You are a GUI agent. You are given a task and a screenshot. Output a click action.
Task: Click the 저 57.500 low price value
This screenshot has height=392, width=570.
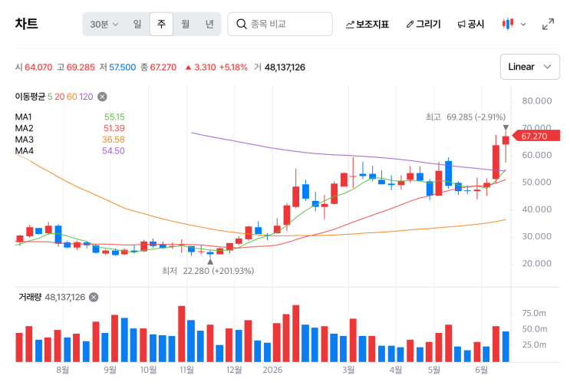(118, 68)
